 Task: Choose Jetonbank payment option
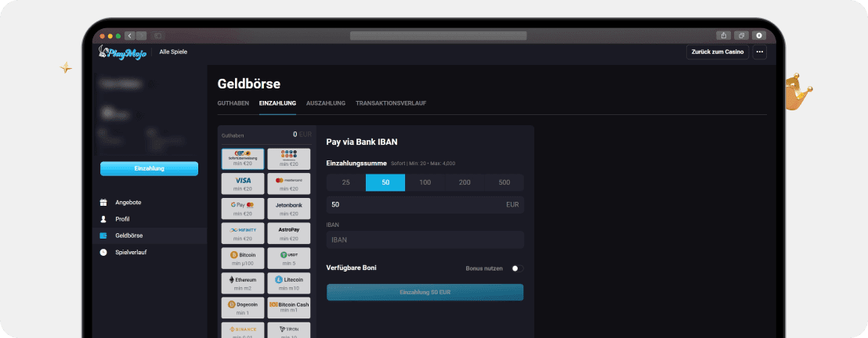[x=289, y=209]
